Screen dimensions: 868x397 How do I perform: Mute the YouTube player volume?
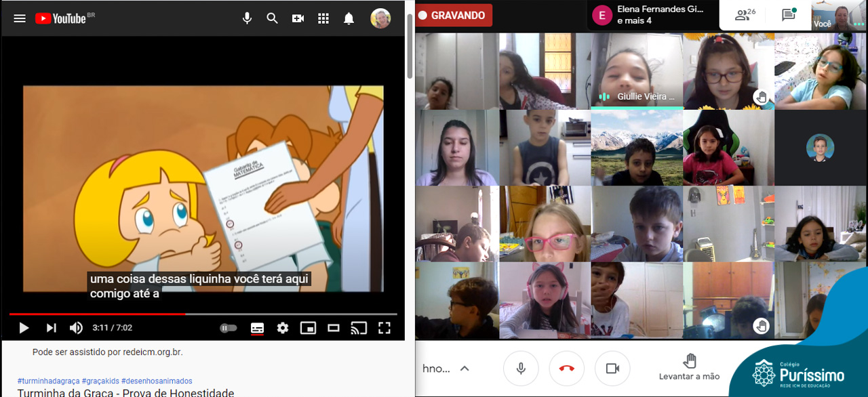pos(76,328)
